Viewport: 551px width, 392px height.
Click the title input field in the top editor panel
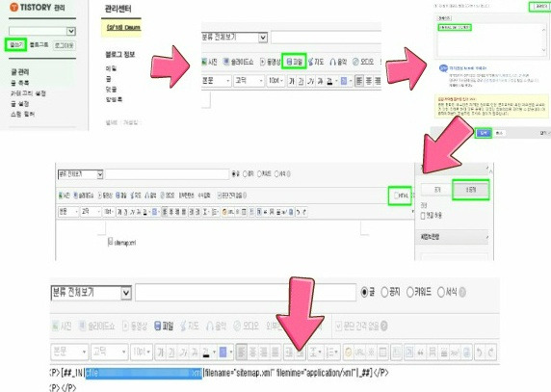click(x=327, y=38)
